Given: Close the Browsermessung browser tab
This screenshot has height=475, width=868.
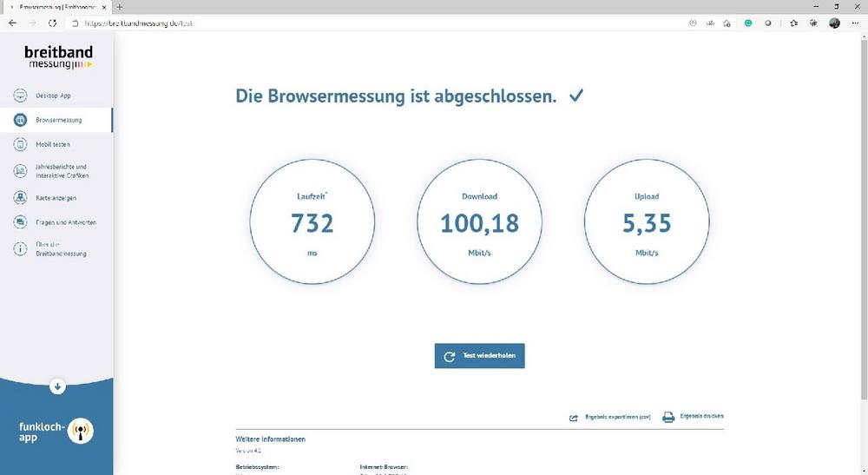Looking at the screenshot, I should click(x=104, y=7).
